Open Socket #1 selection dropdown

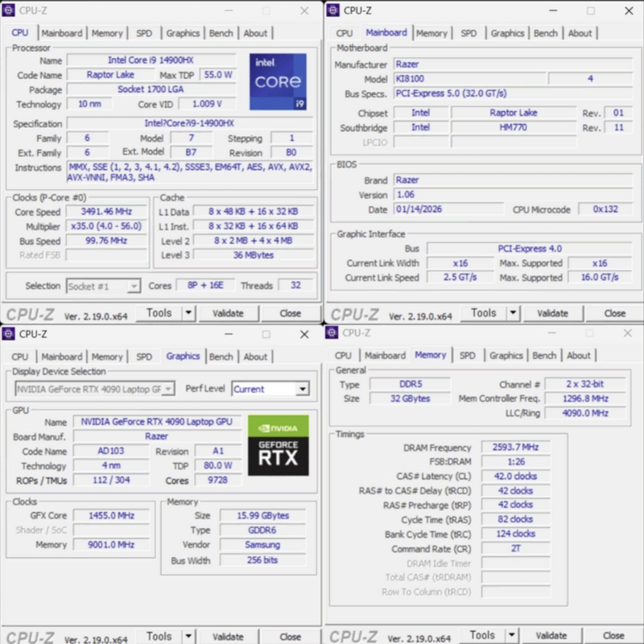tap(104, 286)
